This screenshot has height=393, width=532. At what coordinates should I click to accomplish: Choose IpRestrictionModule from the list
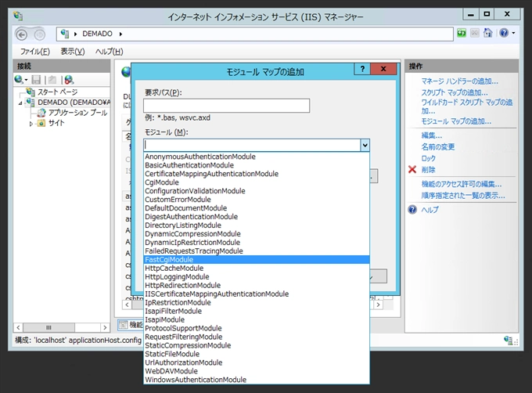coord(257,302)
